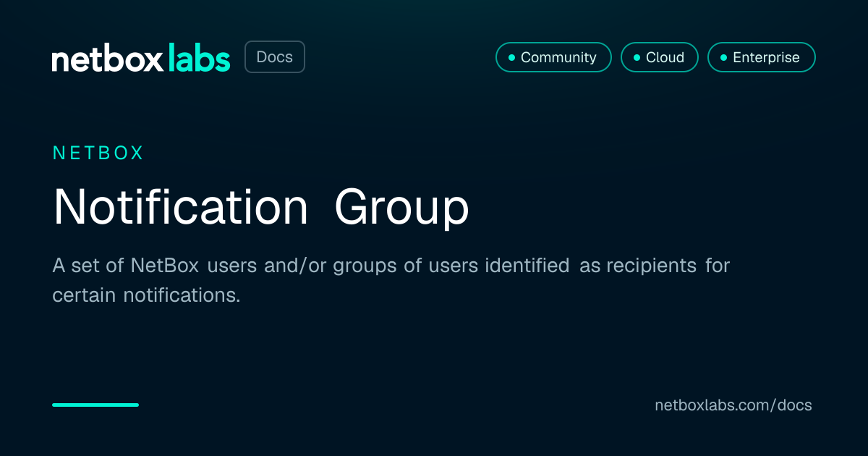Open the Docs badge
868x456 pixels.
275,57
